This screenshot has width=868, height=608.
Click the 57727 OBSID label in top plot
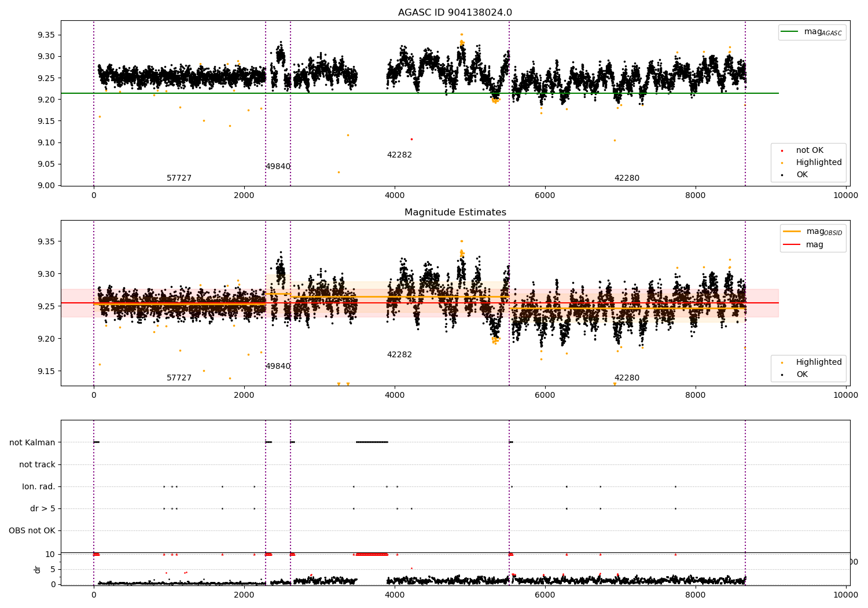click(x=179, y=178)
